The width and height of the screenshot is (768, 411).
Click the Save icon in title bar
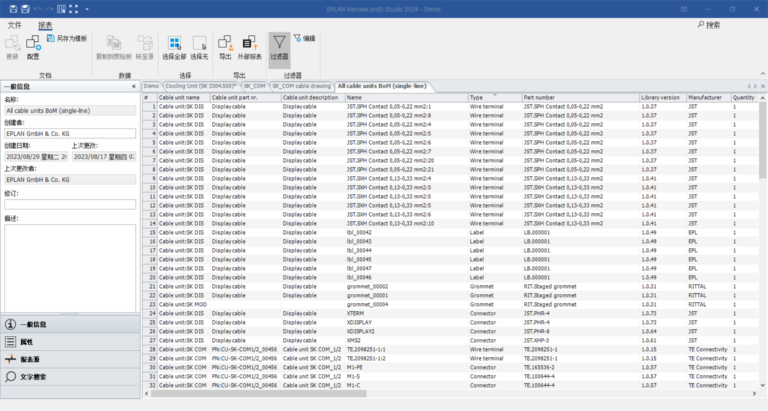point(13,9)
